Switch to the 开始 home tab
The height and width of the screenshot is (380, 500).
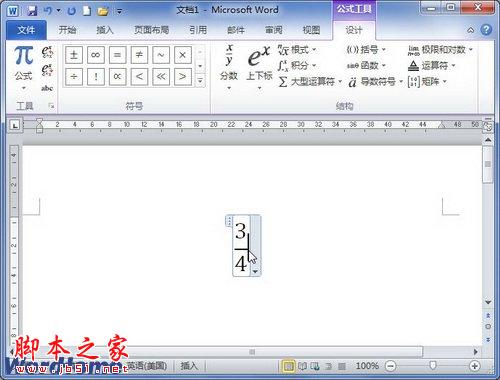(68, 30)
